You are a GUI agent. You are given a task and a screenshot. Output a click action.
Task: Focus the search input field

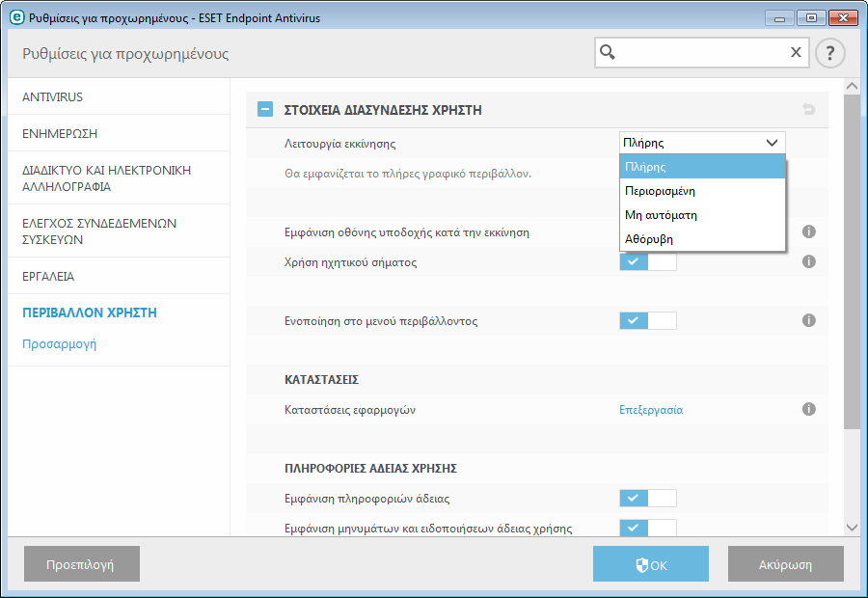[702, 53]
